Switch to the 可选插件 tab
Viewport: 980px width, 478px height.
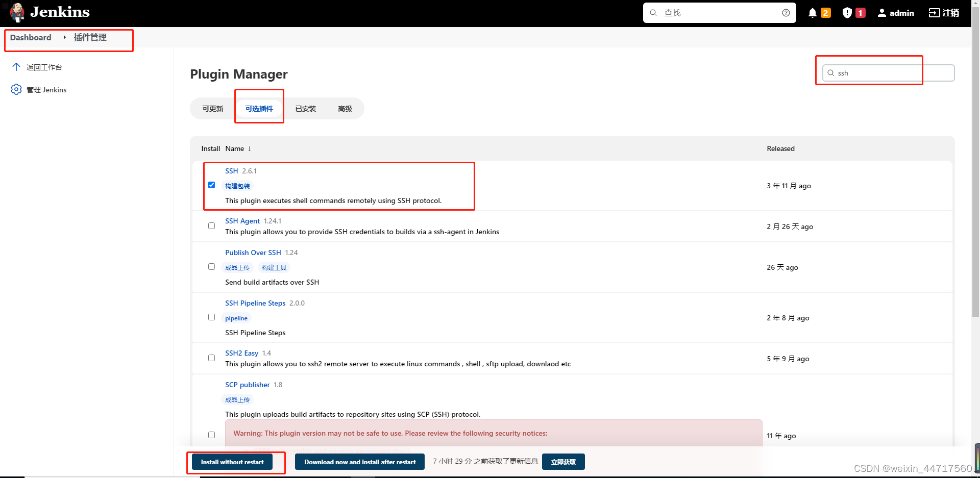pyautogui.click(x=259, y=109)
